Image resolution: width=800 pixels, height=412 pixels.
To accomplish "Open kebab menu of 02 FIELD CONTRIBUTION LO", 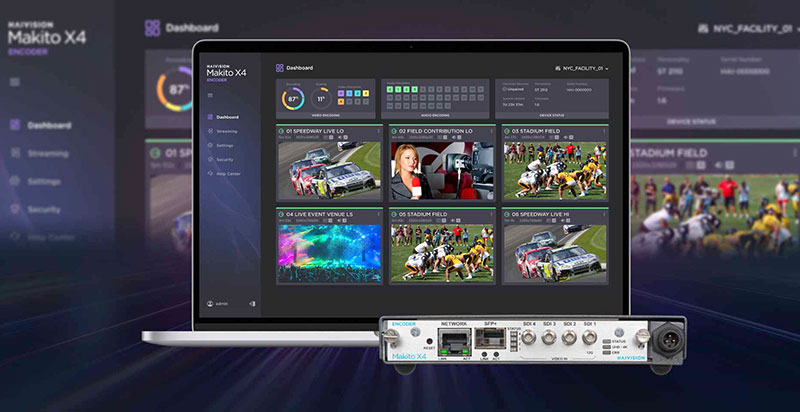I will pos(492,131).
